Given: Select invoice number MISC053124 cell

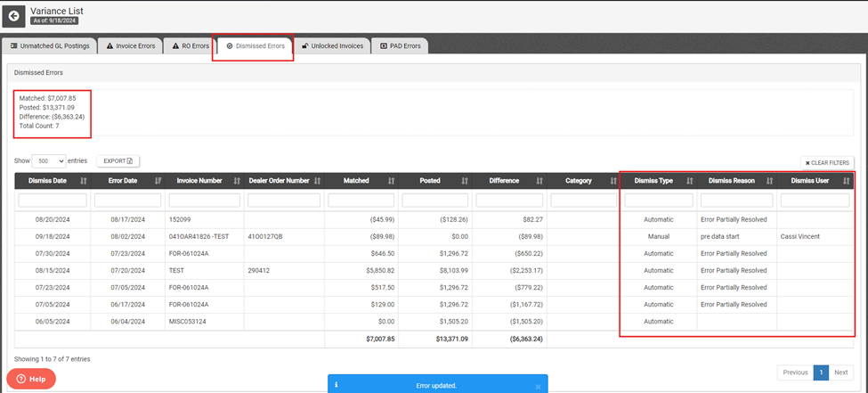Looking at the screenshot, I should [204, 322].
